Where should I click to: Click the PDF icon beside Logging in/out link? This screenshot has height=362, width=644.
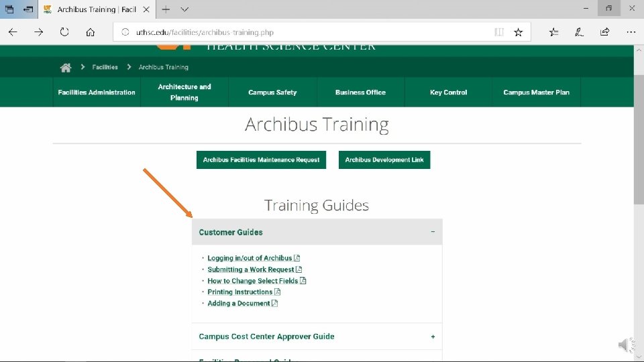tap(297, 257)
